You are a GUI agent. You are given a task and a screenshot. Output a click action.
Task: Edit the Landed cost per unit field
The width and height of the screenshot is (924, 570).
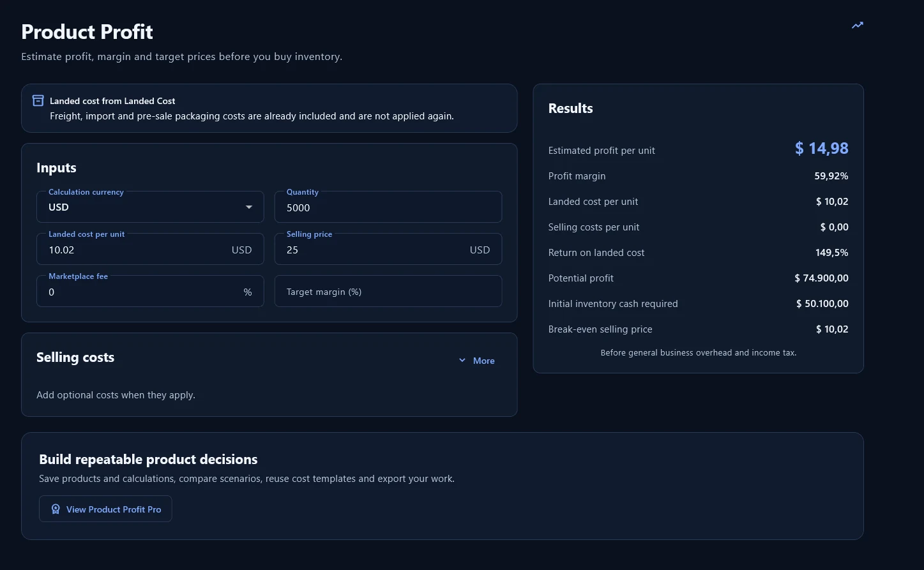point(150,249)
